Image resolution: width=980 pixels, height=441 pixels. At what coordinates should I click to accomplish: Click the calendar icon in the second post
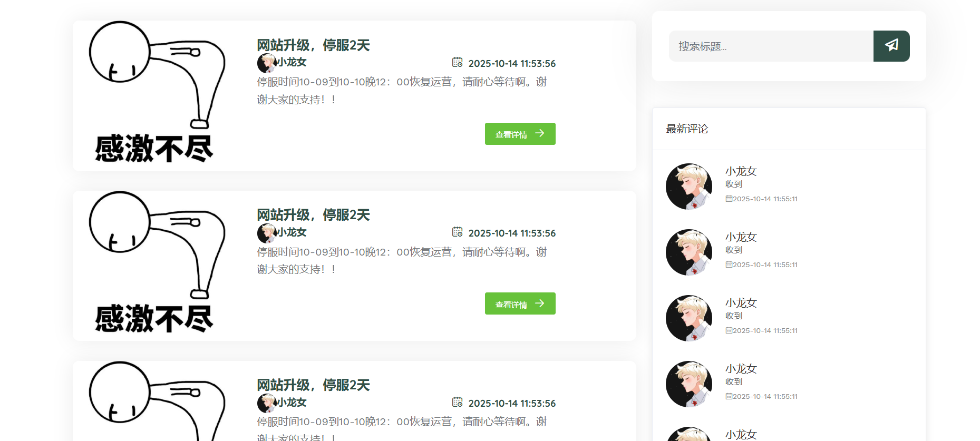point(458,232)
